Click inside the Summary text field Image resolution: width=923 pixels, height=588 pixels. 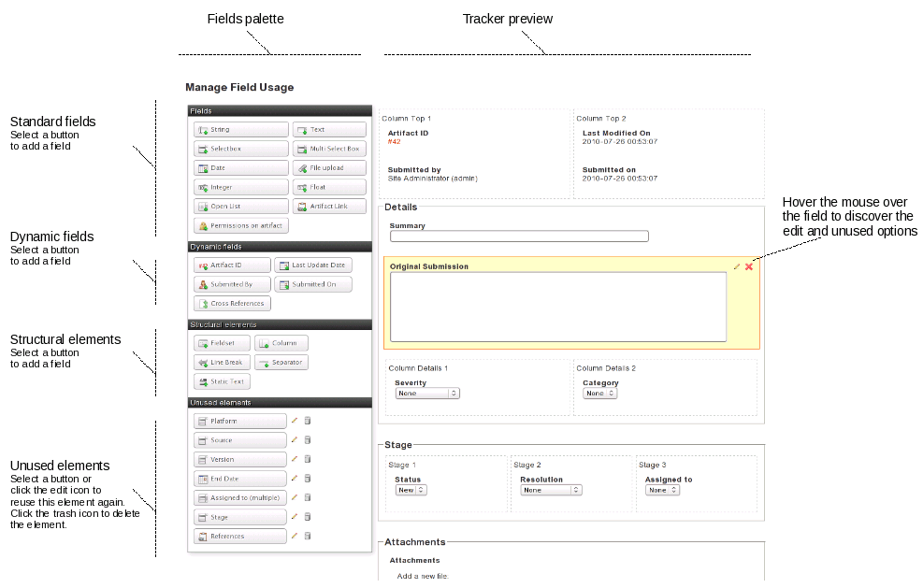click(518, 236)
